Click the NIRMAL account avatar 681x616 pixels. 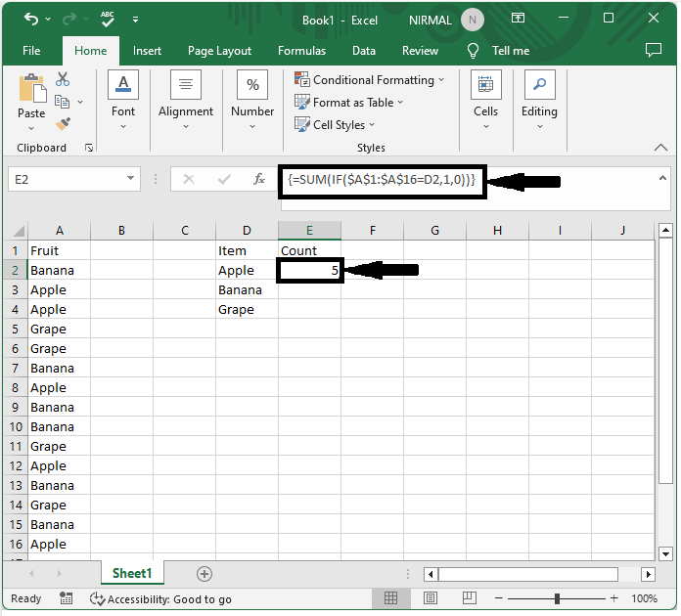point(473,20)
